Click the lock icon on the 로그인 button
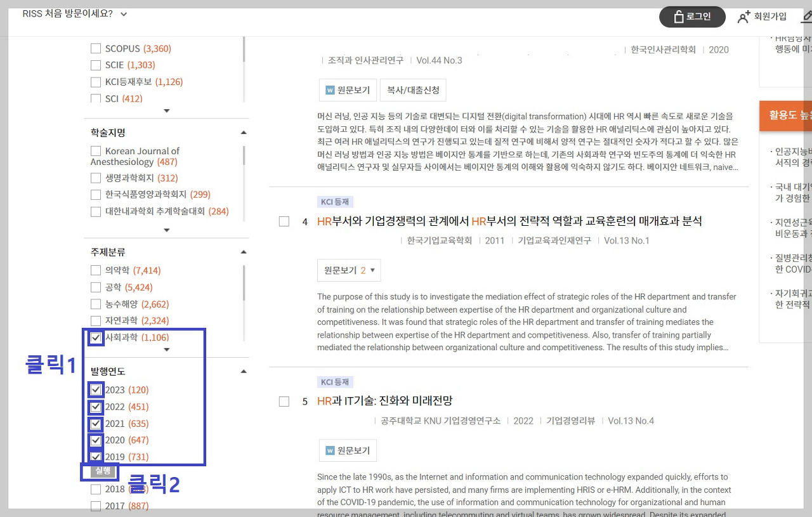Image resolution: width=812 pixels, height=517 pixels. tap(678, 16)
